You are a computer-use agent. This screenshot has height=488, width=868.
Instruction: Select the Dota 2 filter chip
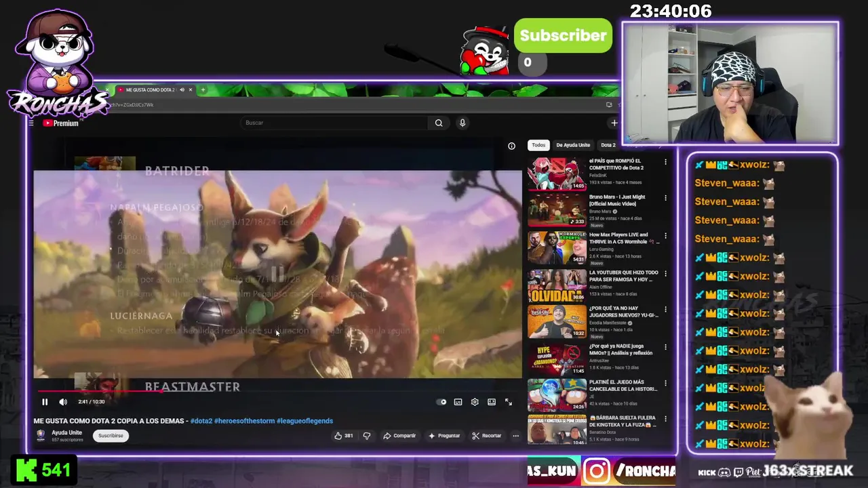pos(608,145)
